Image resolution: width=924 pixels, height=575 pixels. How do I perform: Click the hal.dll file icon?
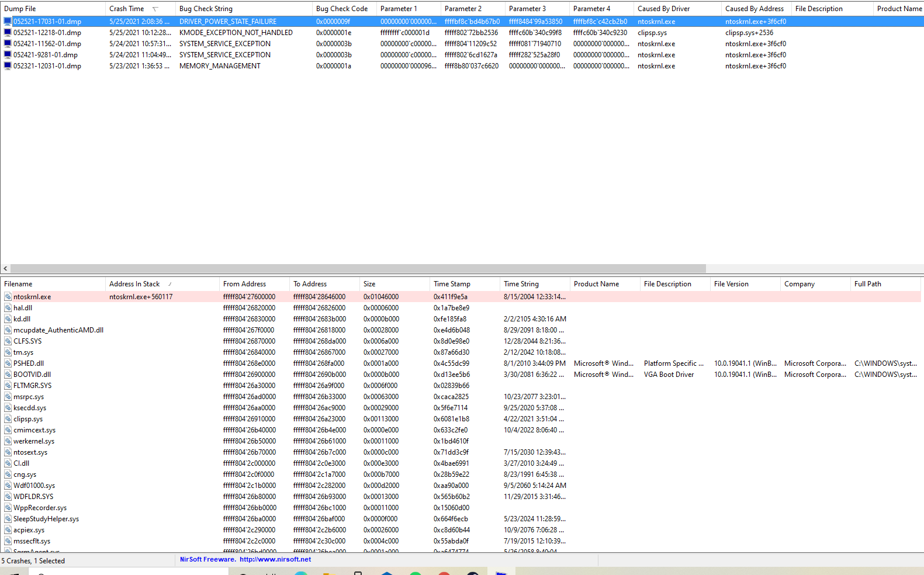(x=8, y=308)
